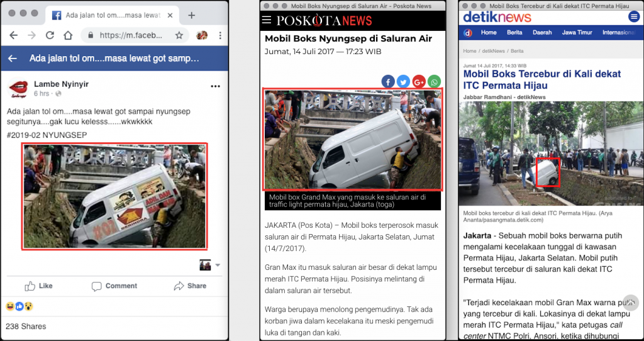644x341 pixels.
Task: Open the flooded van photo in Facebook post
Action: click(x=114, y=197)
